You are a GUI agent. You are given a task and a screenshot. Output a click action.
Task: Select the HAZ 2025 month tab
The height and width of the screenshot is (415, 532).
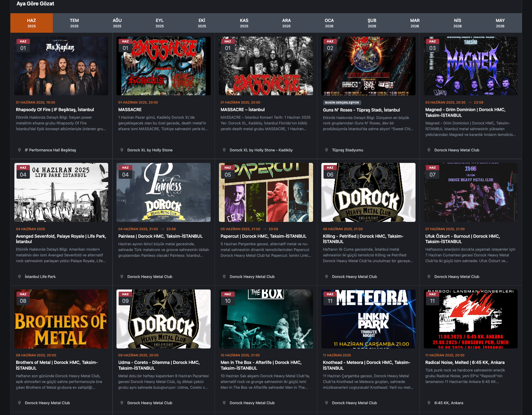32,23
